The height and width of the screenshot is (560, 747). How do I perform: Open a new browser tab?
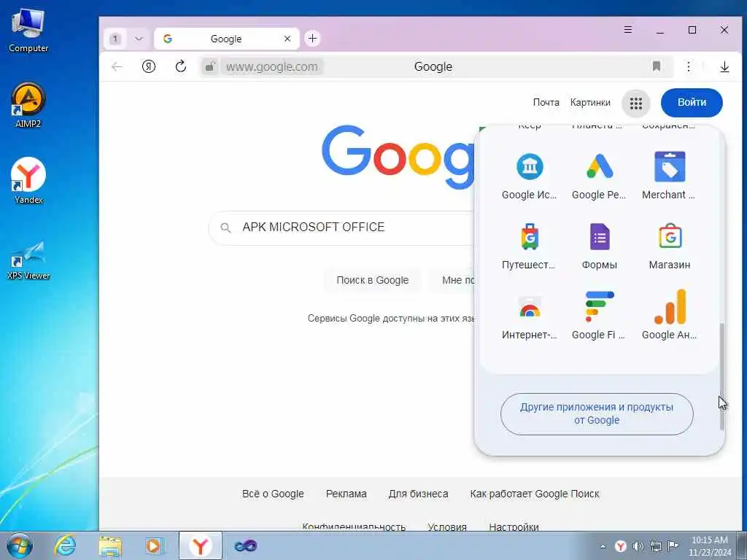tap(312, 39)
